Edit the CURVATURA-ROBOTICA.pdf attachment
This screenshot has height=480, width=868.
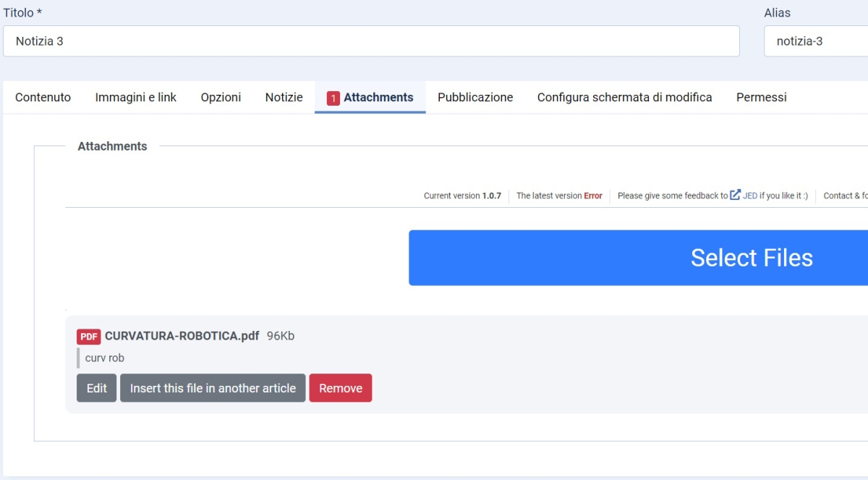click(x=96, y=388)
